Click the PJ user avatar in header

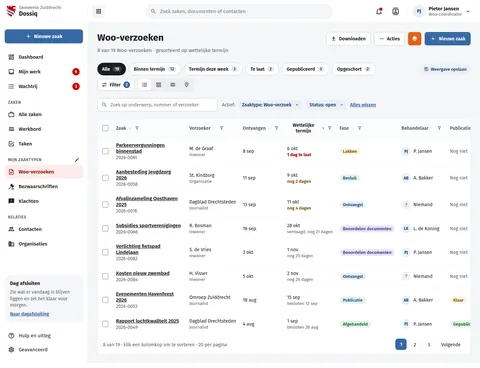(419, 11)
